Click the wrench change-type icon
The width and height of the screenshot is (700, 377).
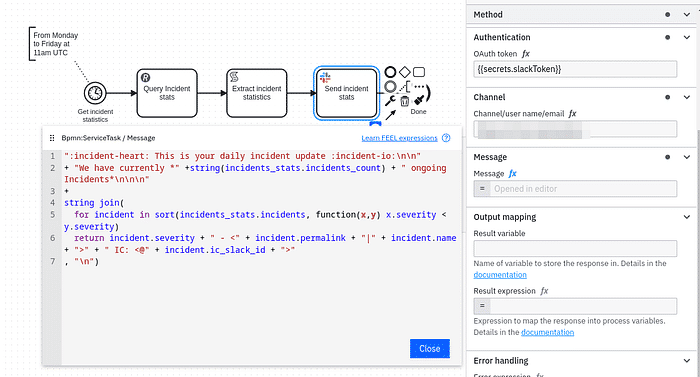pos(390,101)
